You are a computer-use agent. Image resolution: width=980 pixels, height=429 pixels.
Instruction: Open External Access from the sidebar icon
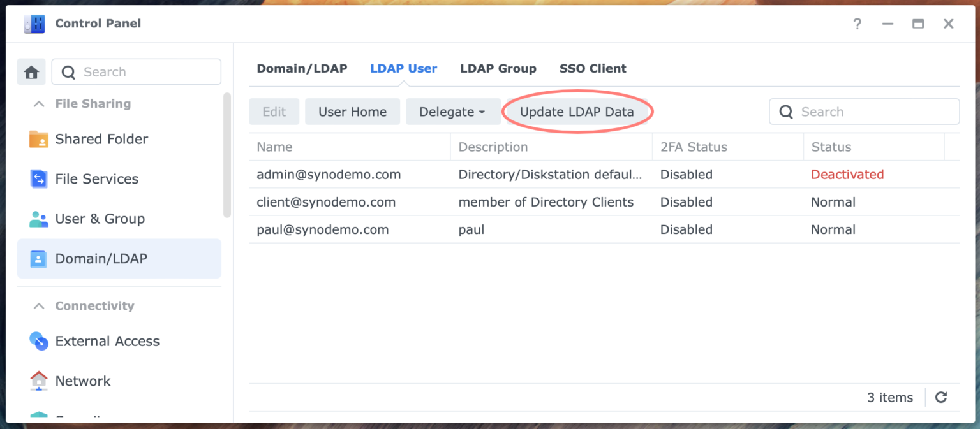(x=40, y=341)
